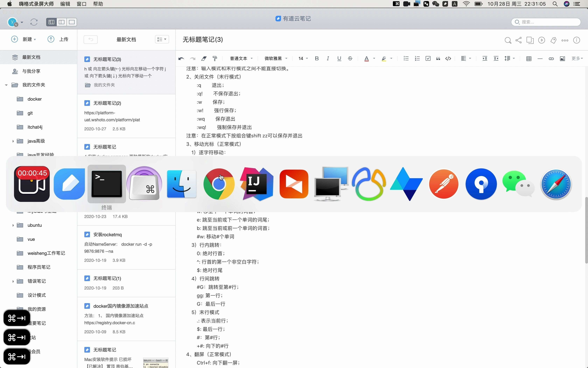588x368 pixels.
Task: Open note in separate window icon
Action: (x=530, y=40)
